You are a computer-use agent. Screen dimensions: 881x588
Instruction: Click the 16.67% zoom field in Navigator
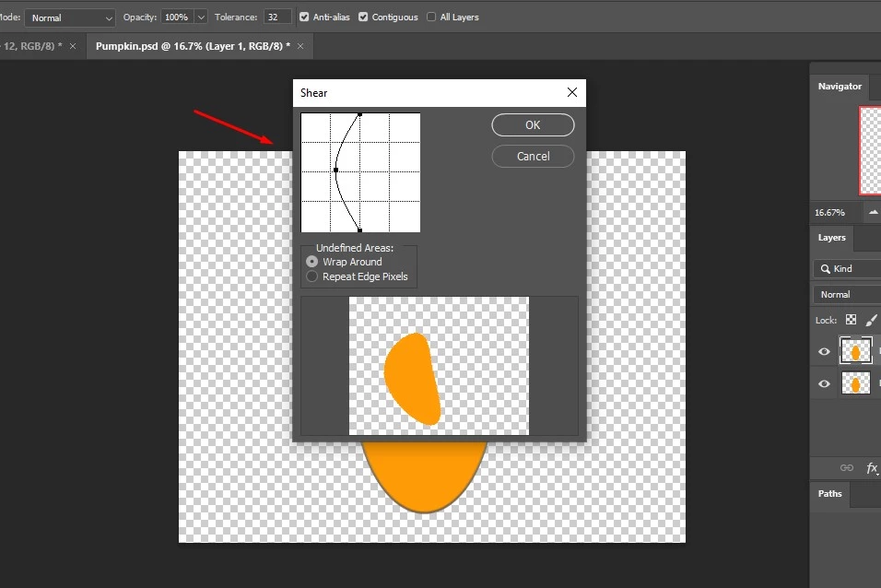836,213
